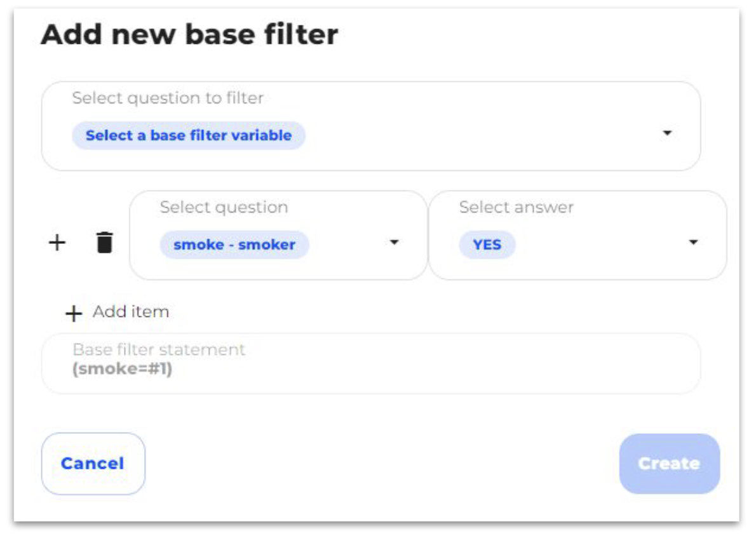
Task: Click the Create button
Action: click(669, 464)
